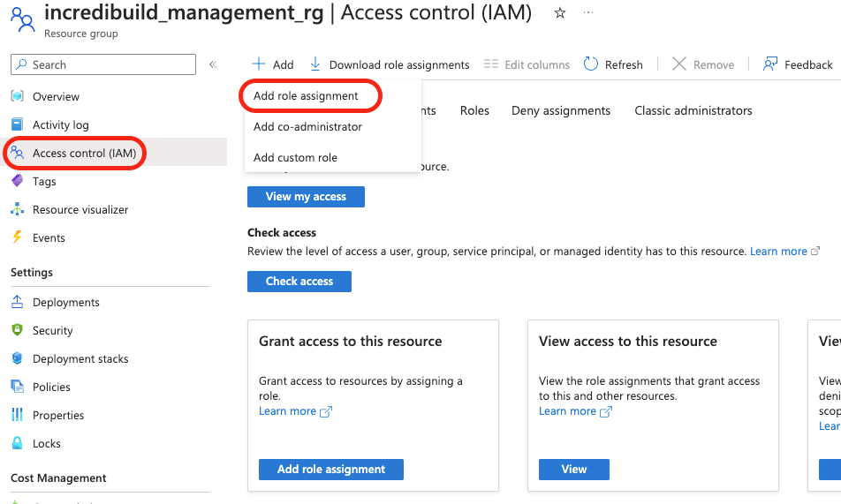Open Security under Settings
The width and height of the screenshot is (841, 504).
coord(53,331)
